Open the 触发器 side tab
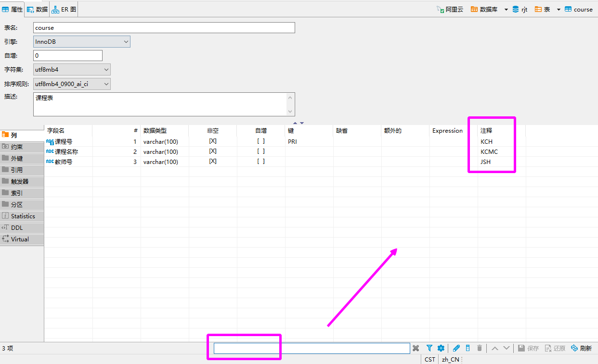Image resolution: width=598 pixels, height=364 pixels. 22,181
